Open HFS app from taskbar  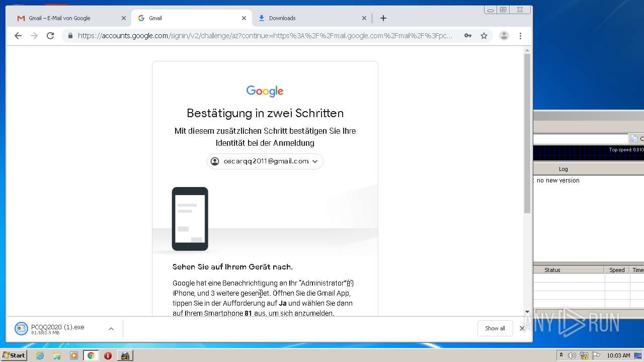[125, 355]
